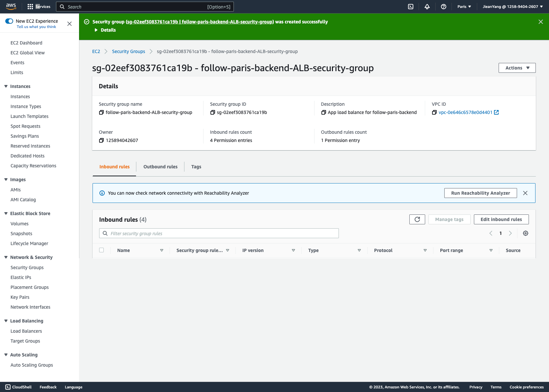Collapse the Network & Security section
This screenshot has width=549, height=392.
tap(6, 257)
